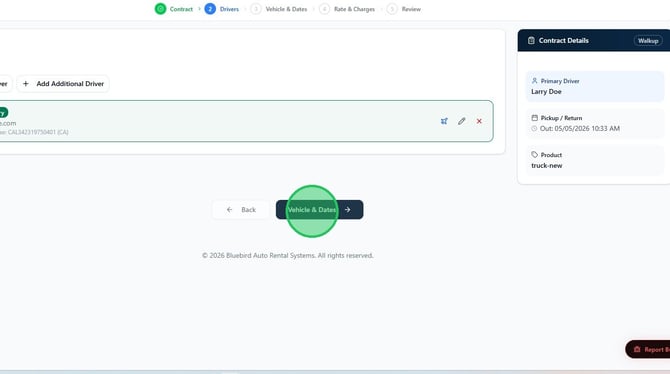Click the Report Bug button
The width and height of the screenshot is (670, 374).
pos(648,349)
